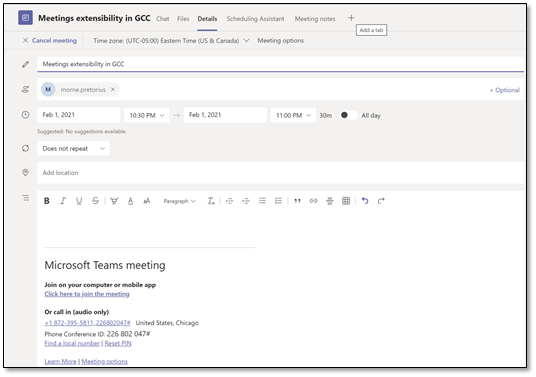This screenshot has height=377, width=536.
Task: Switch to the Files tab
Action: (x=183, y=19)
